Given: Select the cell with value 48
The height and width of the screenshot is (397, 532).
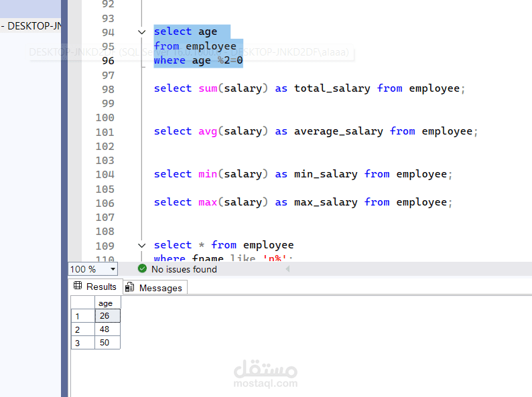Looking at the screenshot, I should tap(107, 329).
